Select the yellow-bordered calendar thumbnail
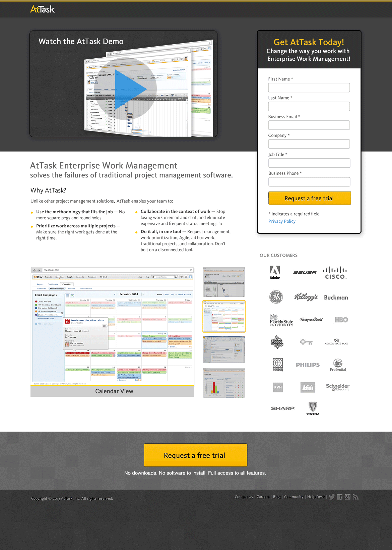Viewport: 392px width, 550px height. click(x=224, y=316)
